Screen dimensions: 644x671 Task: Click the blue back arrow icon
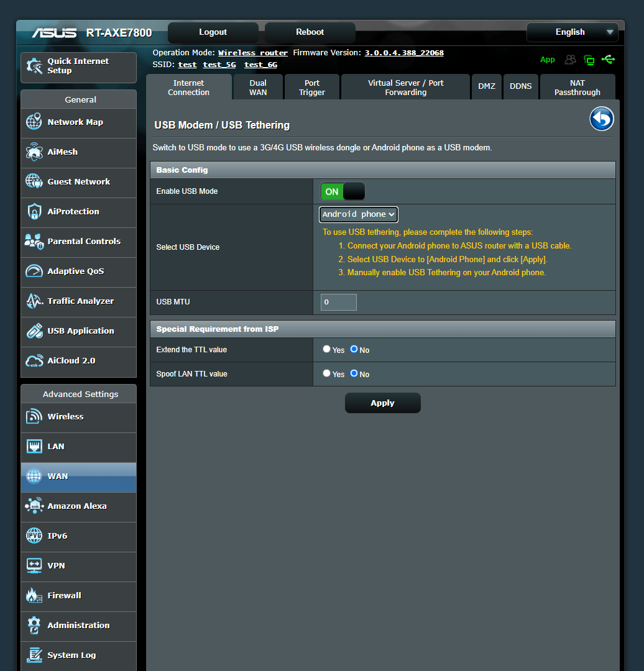click(x=602, y=119)
